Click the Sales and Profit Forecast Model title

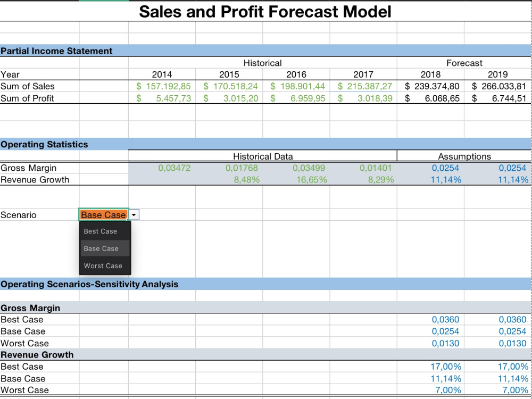tap(265, 11)
